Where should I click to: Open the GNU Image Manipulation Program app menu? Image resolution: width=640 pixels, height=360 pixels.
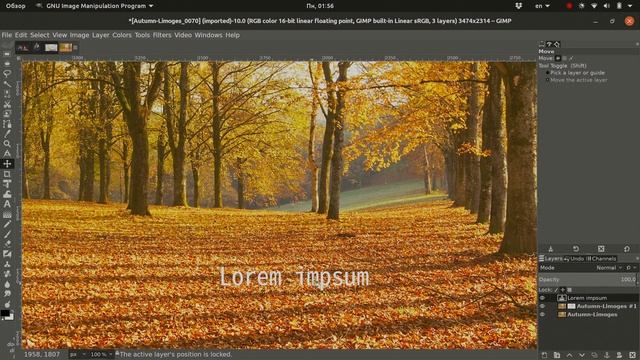pyautogui.click(x=95, y=6)
